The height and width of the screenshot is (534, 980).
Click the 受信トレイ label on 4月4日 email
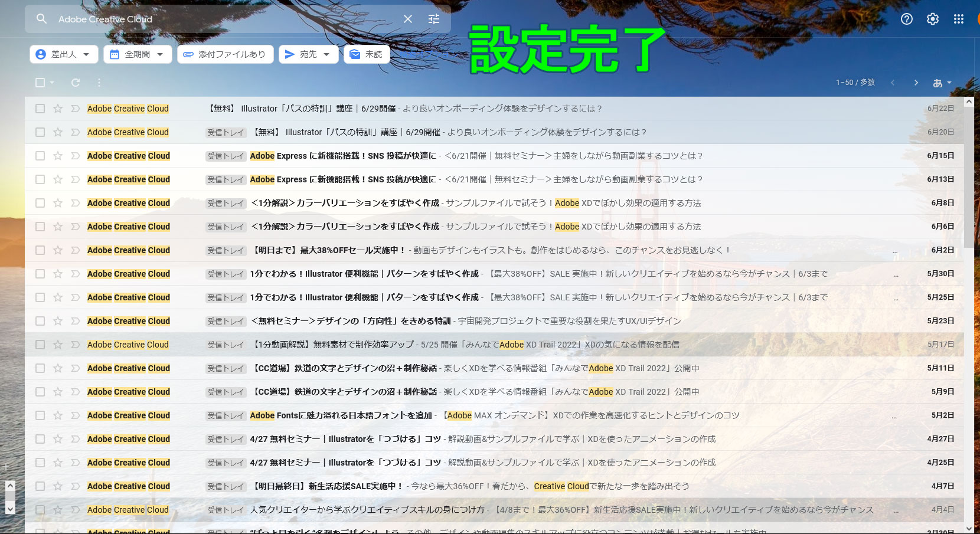(226, 510)
